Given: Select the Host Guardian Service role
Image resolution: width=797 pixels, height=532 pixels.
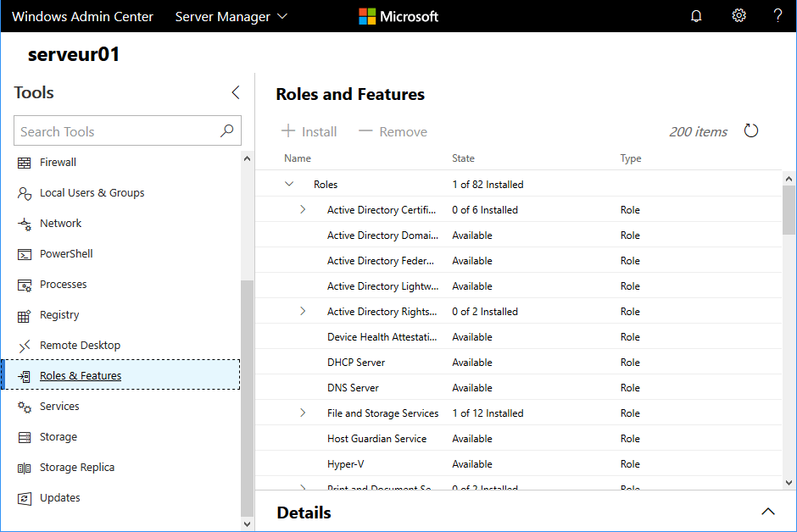Looking at the screenshot, I should (x=518, y=438).
